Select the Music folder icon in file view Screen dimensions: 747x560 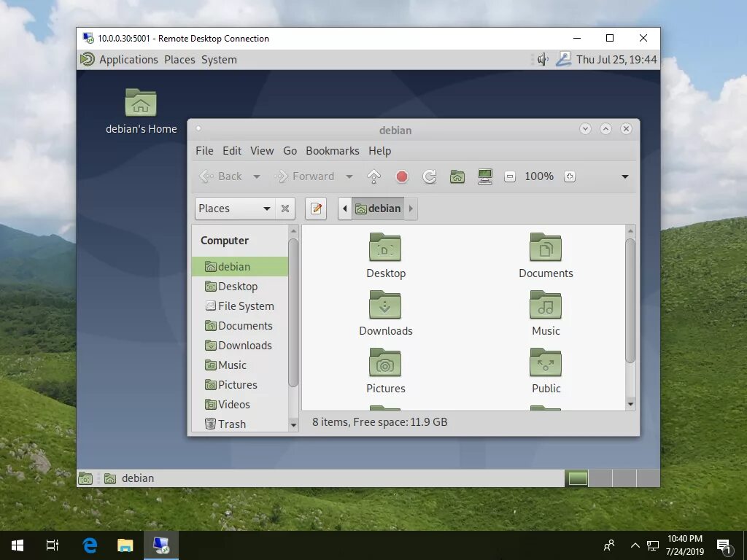click(x=546, y=305)
